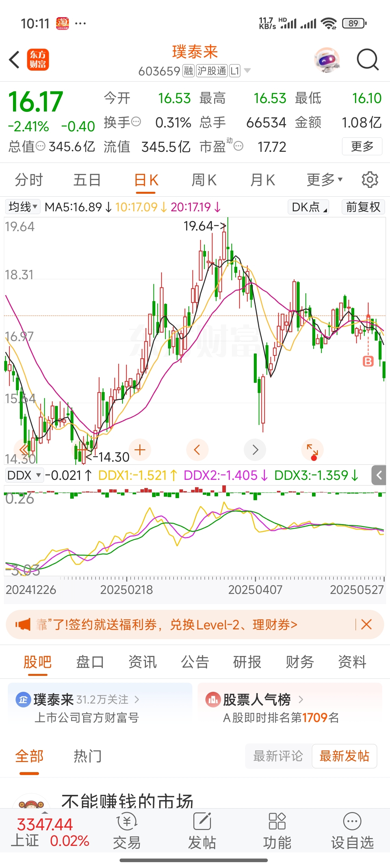Screen dimensions: 390x868
Task: Open 交易 trading icon
Action: [127, 830]
